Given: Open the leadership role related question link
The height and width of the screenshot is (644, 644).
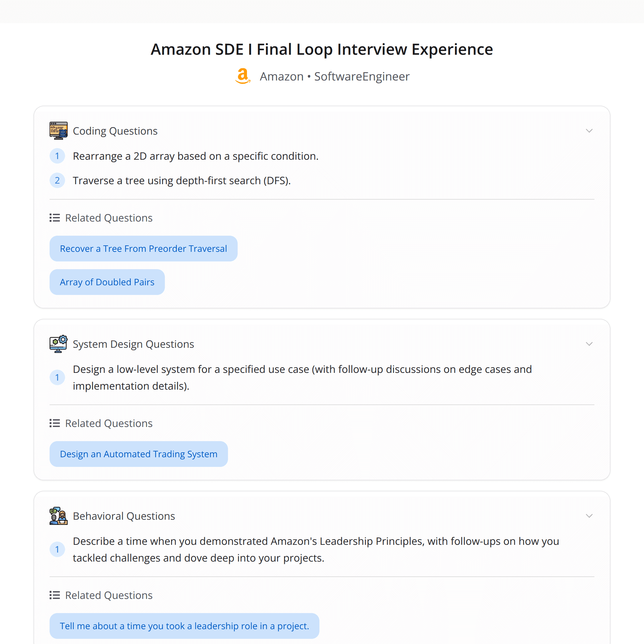Looking at the screenshot, I should (x=184, y=626).
